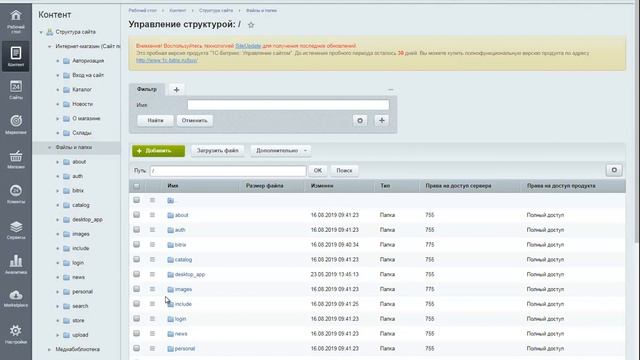Image resolution: width=640 pixels, height=360 pixels.
Task: Sort table by Изменен column header
Action: 322,186
